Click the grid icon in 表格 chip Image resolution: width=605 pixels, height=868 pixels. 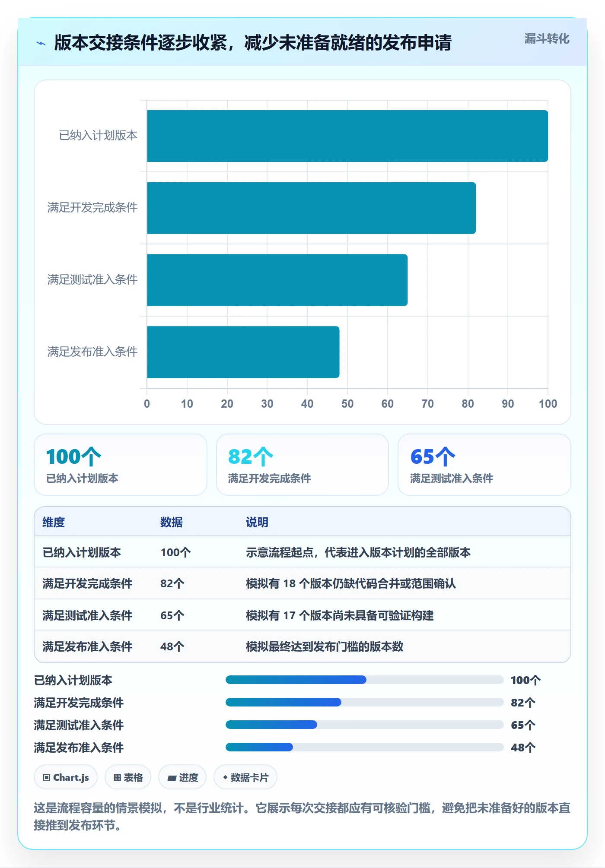point(118,778)
